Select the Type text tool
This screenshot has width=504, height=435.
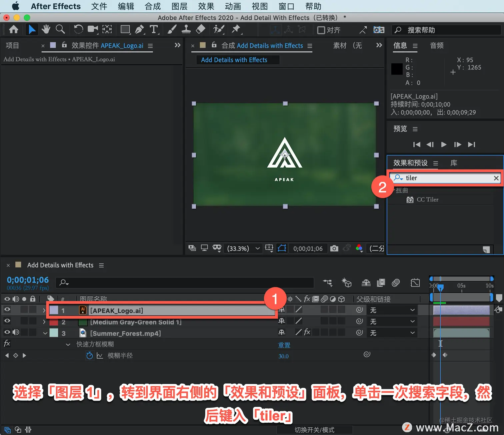[154, 30]
